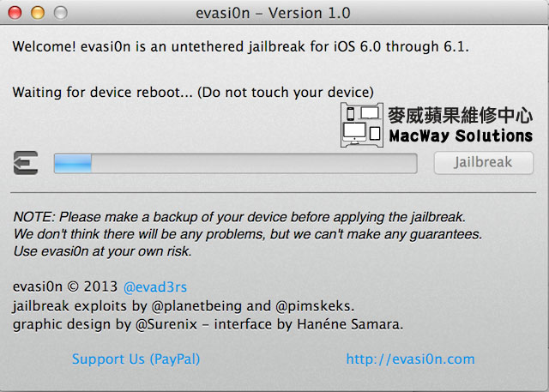Screen dimensions: 549x392
Task: Click the Waiting for device reboot status text
Action: click(x=193, y=93)
